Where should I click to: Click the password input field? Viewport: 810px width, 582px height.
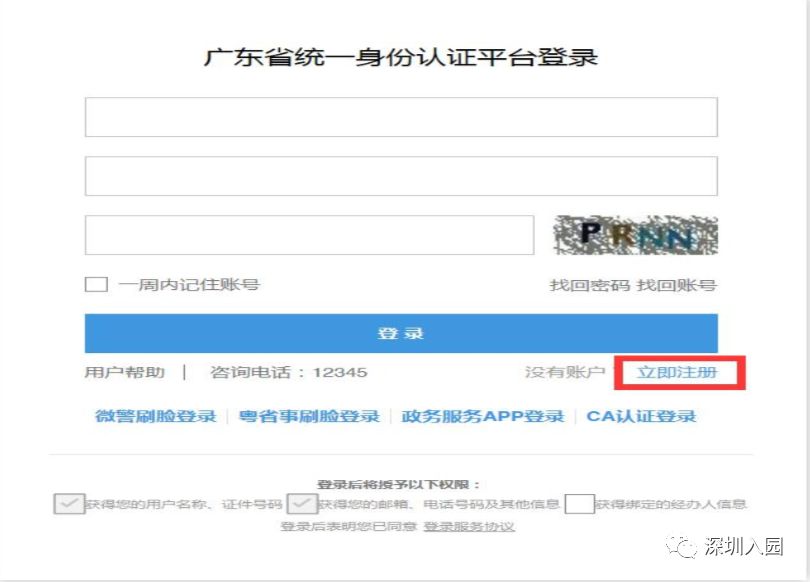[400, 174]
